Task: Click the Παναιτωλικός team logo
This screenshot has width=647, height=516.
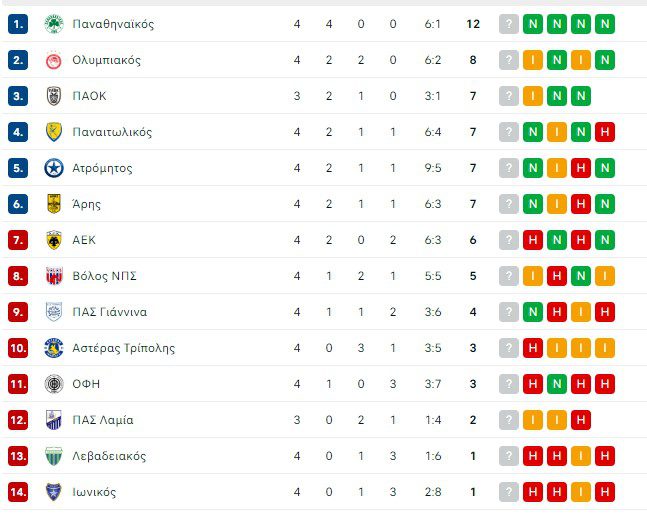Action: point(54,132)
